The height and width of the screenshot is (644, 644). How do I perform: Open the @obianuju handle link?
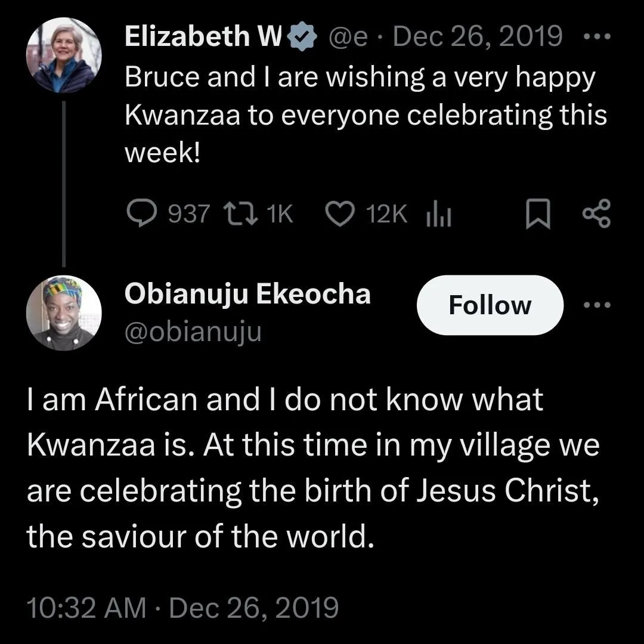coord(193,332)
